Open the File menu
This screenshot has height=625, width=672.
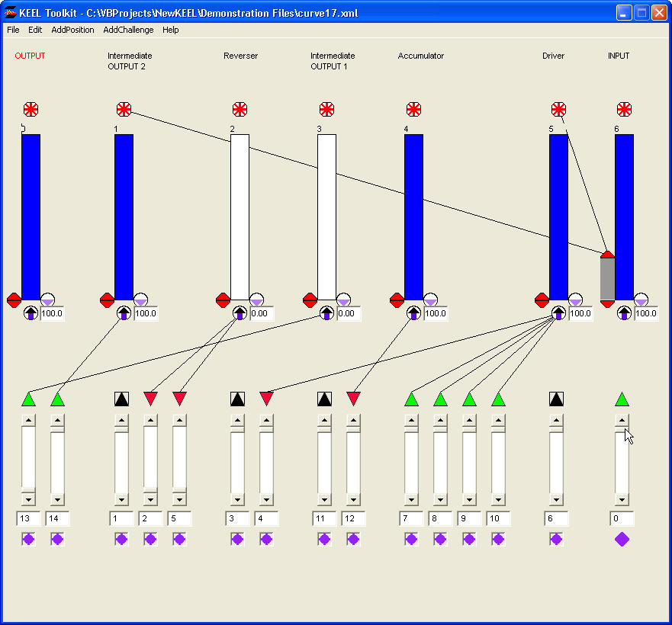click(13, 30)
